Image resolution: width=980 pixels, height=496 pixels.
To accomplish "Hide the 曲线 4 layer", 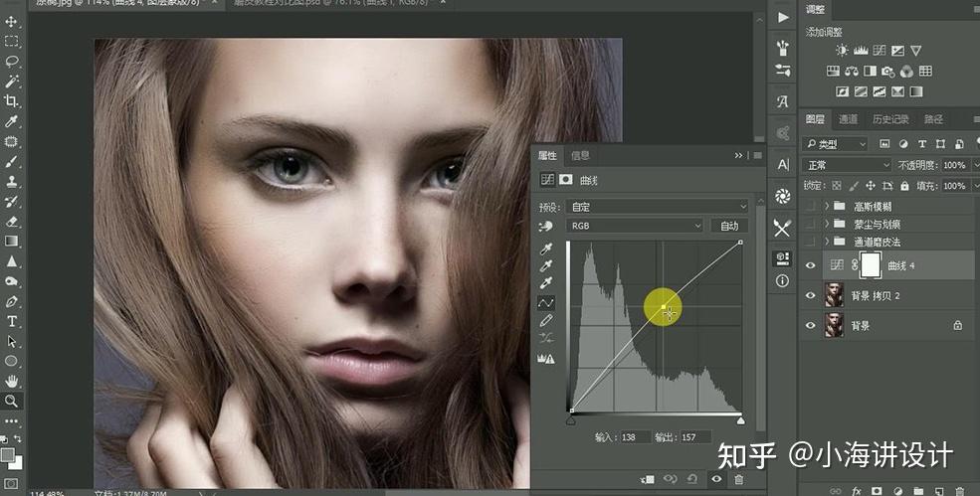I will tap(811, 265).
